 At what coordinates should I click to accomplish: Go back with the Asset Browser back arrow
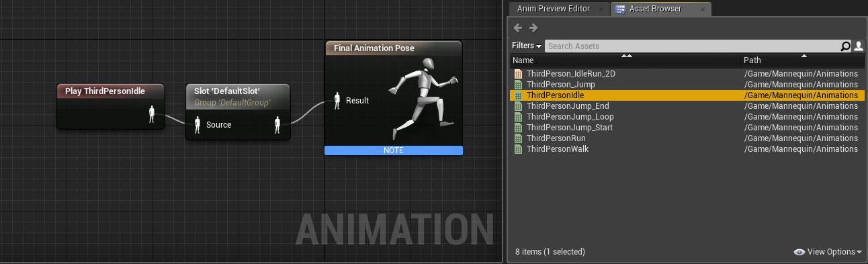tap(518, 28)
